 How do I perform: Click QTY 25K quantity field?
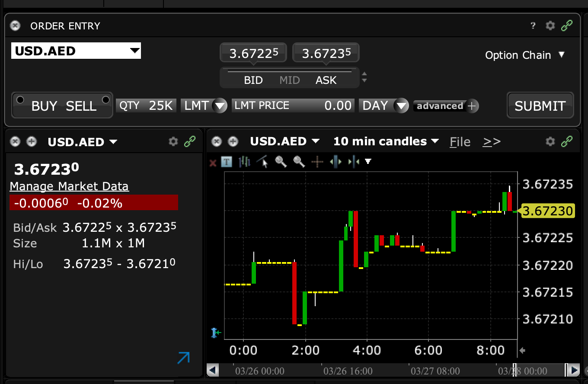tap(146, 106)
